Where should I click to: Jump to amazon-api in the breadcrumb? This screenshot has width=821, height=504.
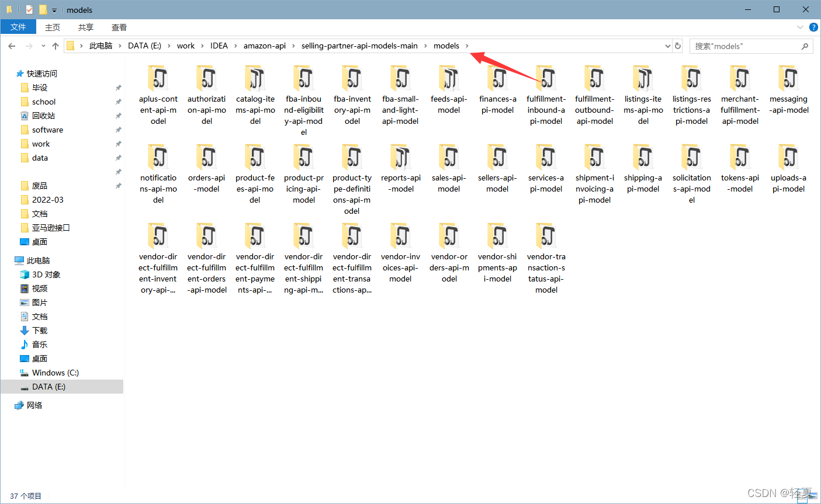coord(265,46)
